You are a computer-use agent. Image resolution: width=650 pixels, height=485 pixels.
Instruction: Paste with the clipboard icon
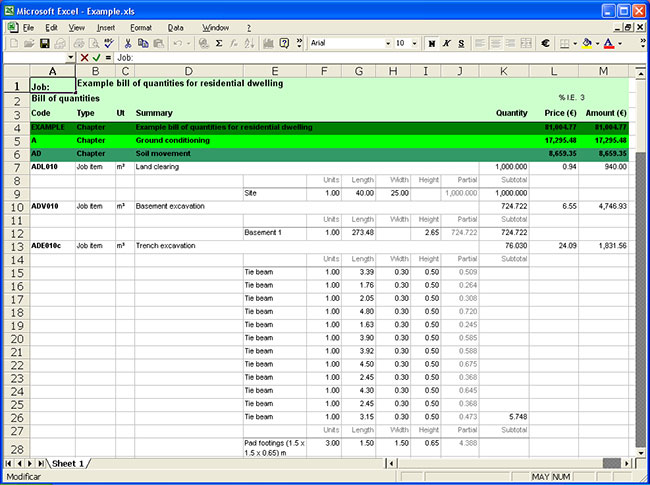point(158,43)
